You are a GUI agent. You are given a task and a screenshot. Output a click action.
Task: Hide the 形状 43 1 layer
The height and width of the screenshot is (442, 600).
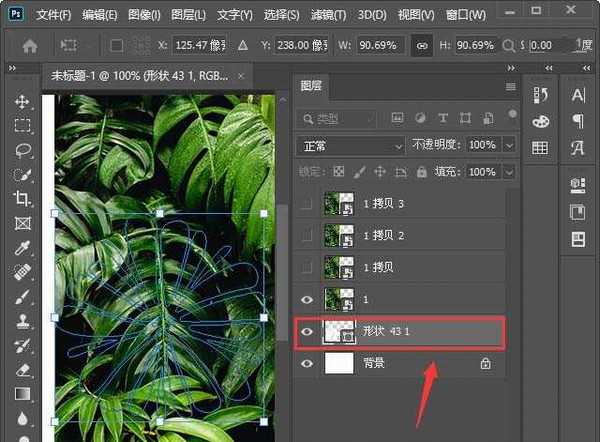[307, 333]
